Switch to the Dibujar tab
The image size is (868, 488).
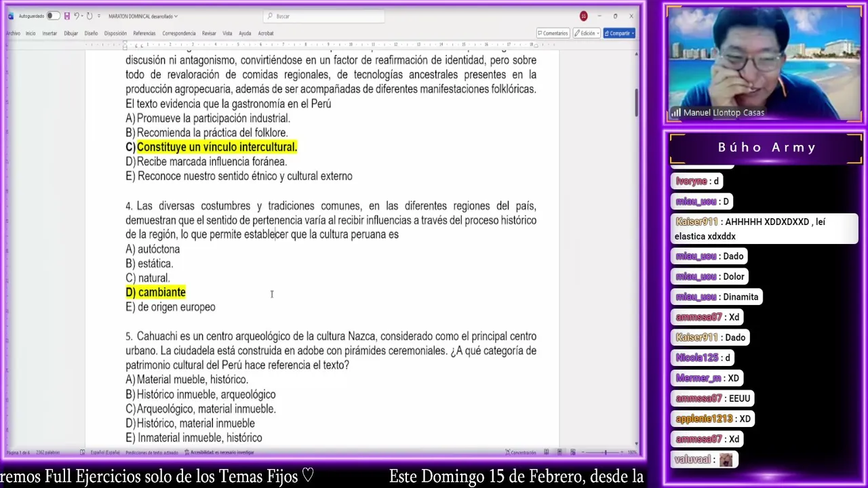[71, 33]
